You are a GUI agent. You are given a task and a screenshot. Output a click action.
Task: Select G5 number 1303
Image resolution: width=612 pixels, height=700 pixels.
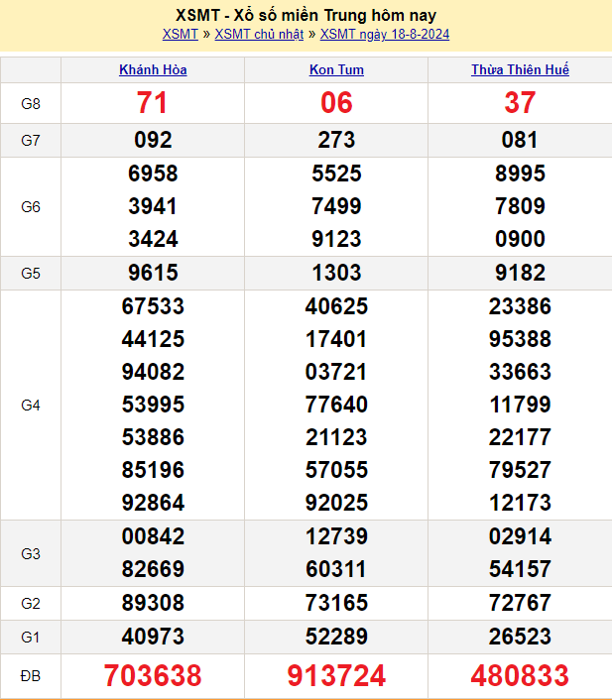point(336,273)
